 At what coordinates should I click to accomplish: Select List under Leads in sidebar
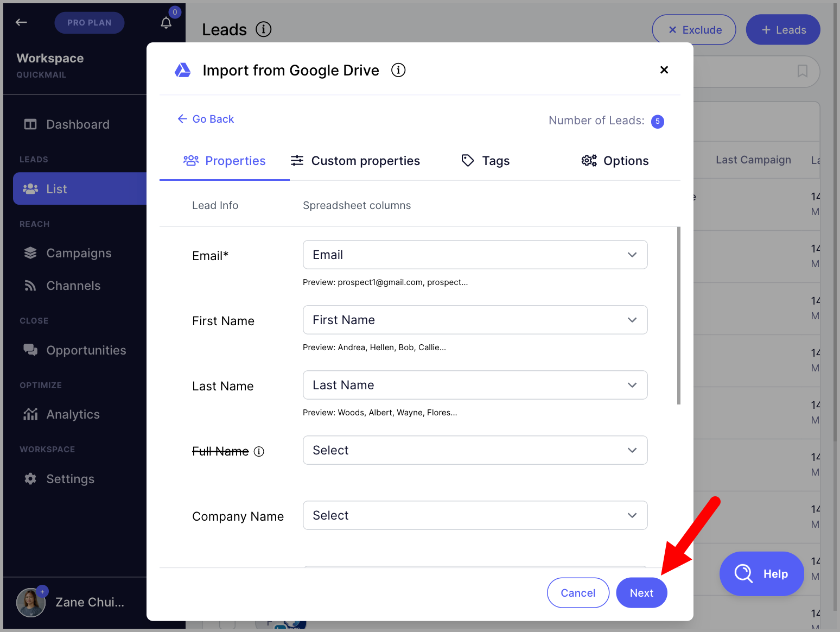point(80,188)
